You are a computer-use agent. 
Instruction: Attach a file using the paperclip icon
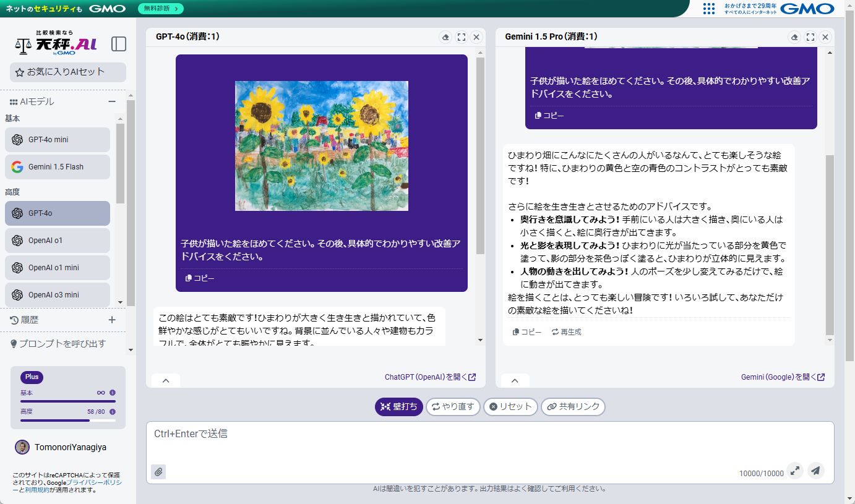[158, 471]
